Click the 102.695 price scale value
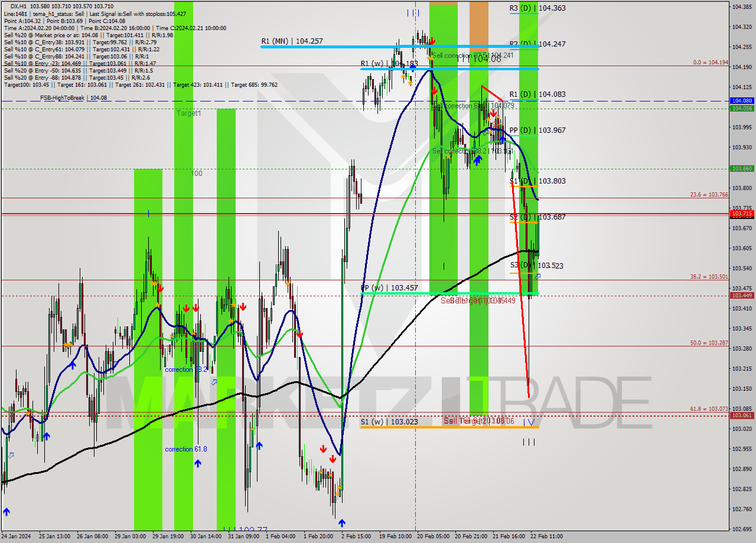This screenshot has height=543, width=756. pos(741,529)
